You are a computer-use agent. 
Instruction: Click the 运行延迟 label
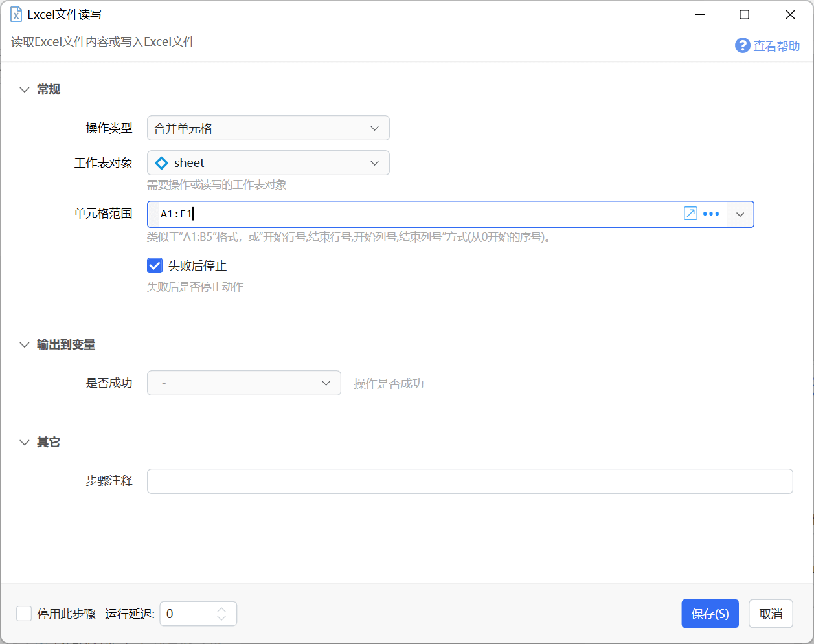tap(130, 614)
